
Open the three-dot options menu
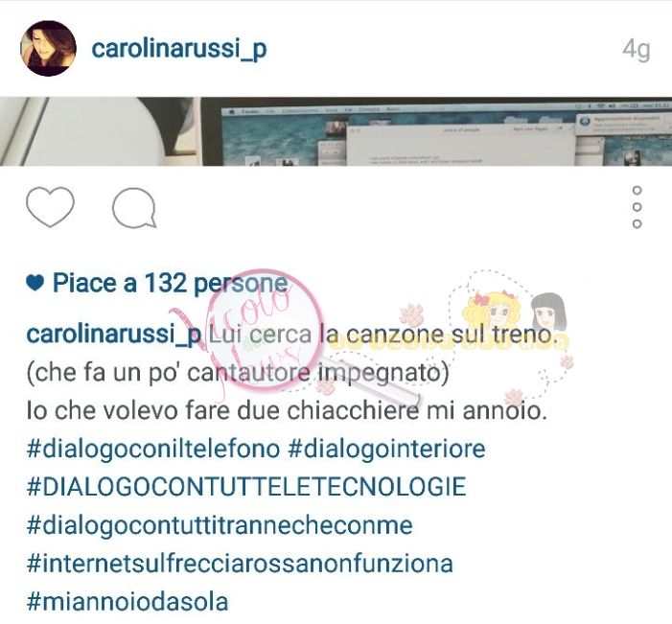(x=637, y=207)
